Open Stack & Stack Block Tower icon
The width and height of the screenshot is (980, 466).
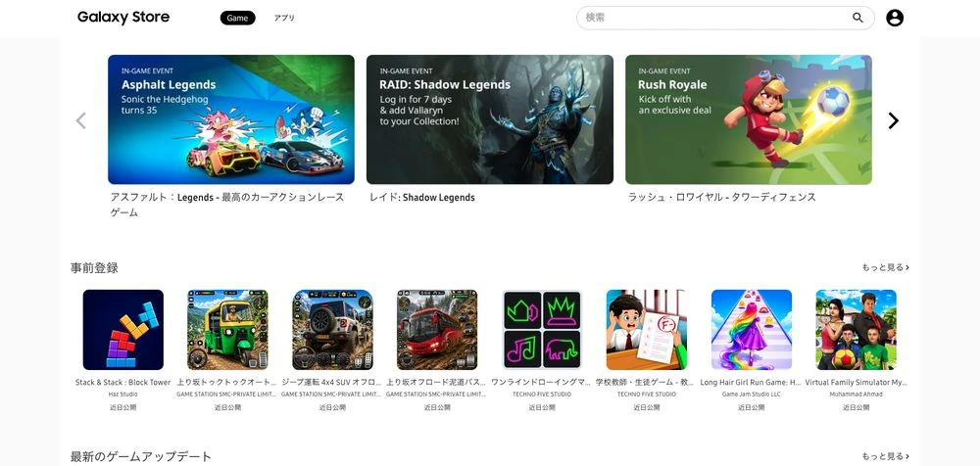(x=123, y=330)
